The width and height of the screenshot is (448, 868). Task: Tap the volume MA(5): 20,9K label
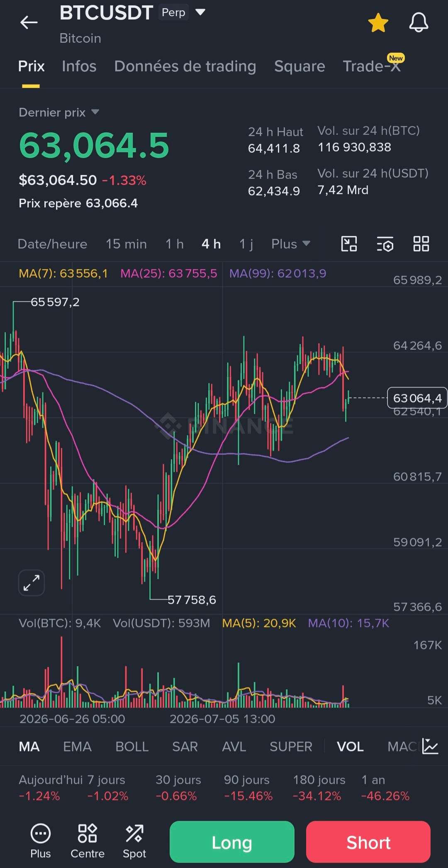pos(259,623)
